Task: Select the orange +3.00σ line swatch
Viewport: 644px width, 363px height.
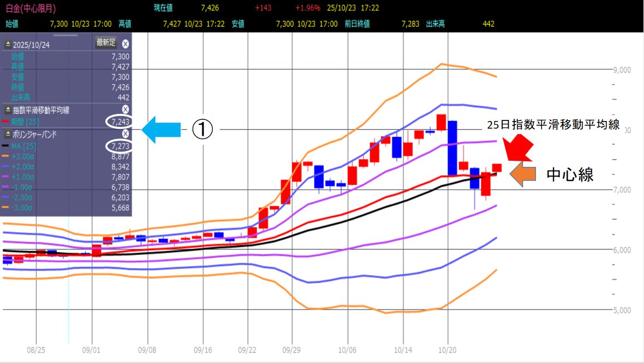Action: pos(6,156)
